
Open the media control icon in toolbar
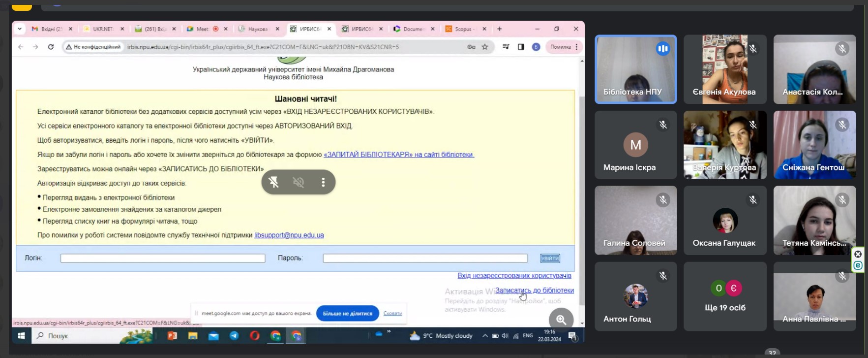coord(506,47)
